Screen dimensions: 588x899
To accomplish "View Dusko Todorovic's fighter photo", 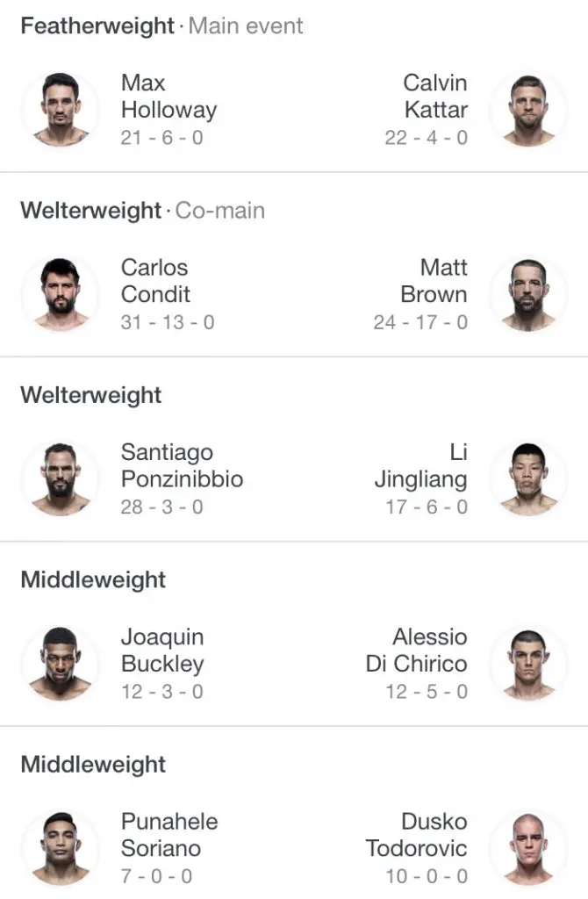I will point(527,848).
